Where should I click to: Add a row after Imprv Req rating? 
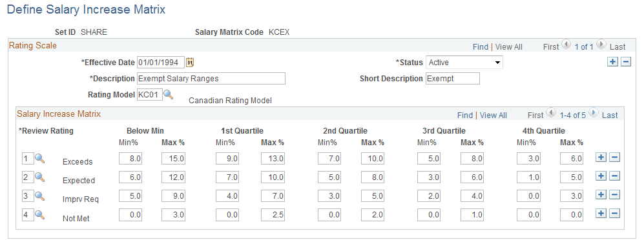pos(601,195)
